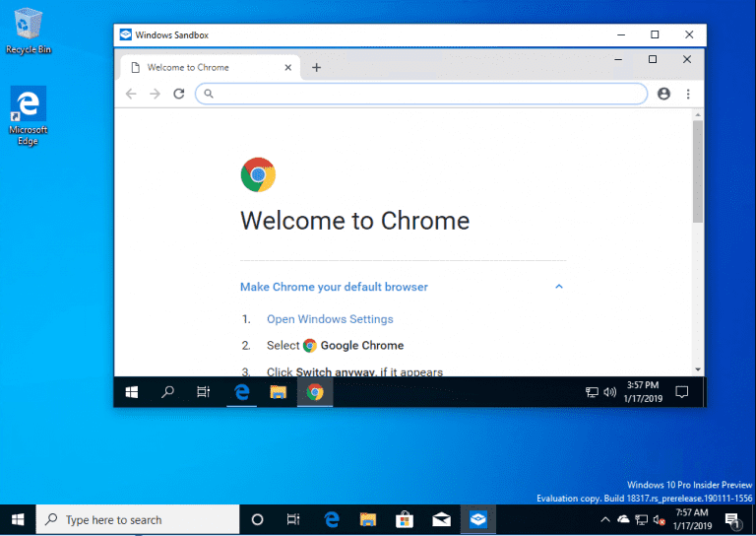Open a new Chrome tab
Viewport: 756px width, 536px height.
pyautogui.click(x=316, y=68)
